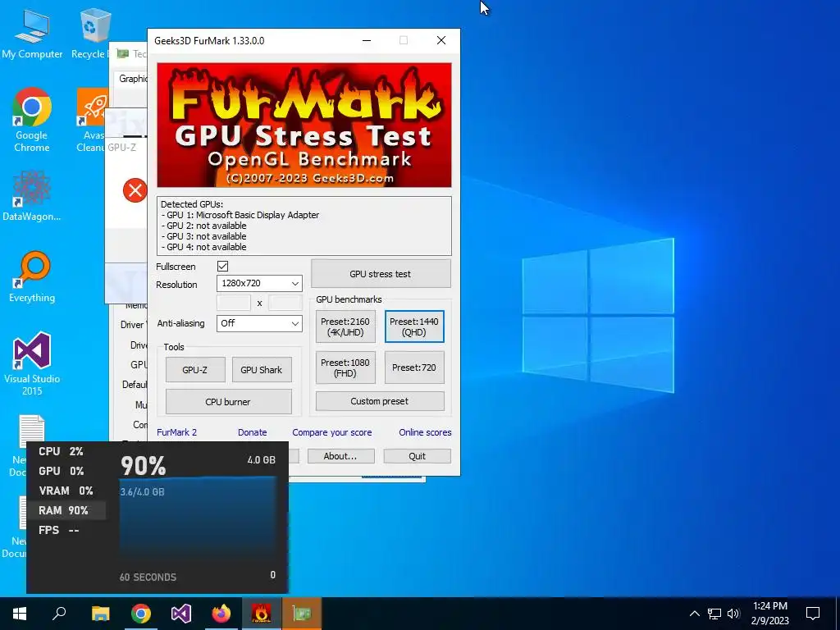Start the GPU stress test
This screenshot has width=840, height=630.
[x=381, y=274]
